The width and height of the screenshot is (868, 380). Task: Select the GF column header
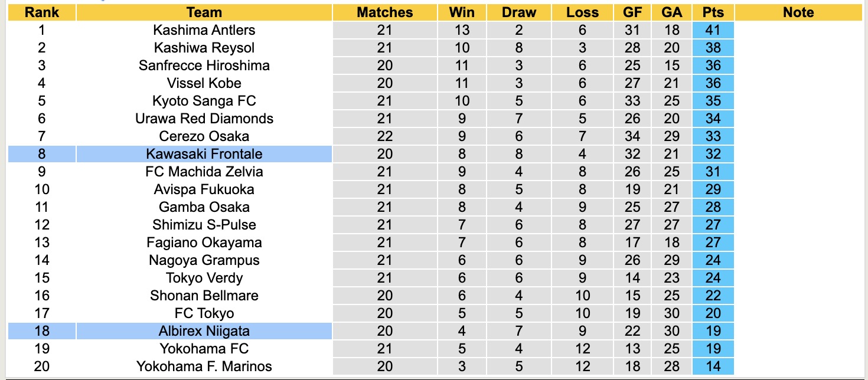[632, 12]
